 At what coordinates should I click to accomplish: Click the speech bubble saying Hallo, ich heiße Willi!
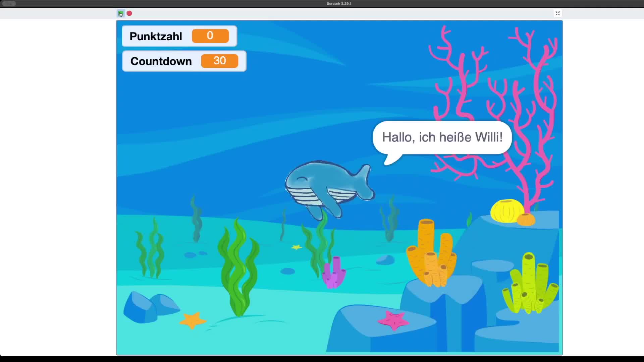tap(442, 137)
